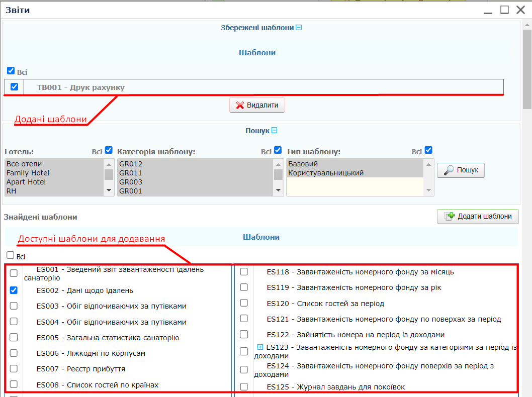Toggle Всі checkbox for Категорія шаблону
This screenshot has width=532, height=397.
[278, 150]
